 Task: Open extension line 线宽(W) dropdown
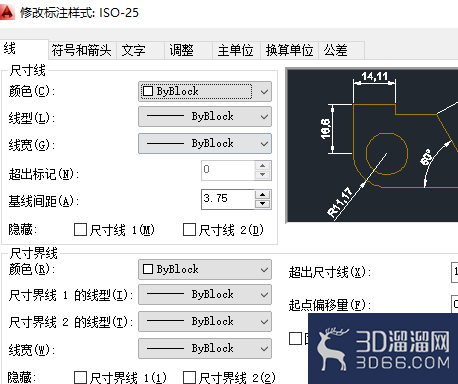(205, 348)
